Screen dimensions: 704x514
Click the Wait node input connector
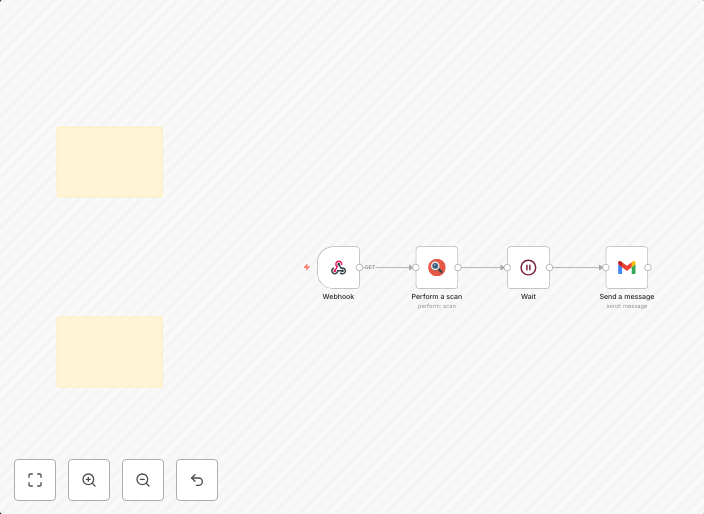[507, 268]
